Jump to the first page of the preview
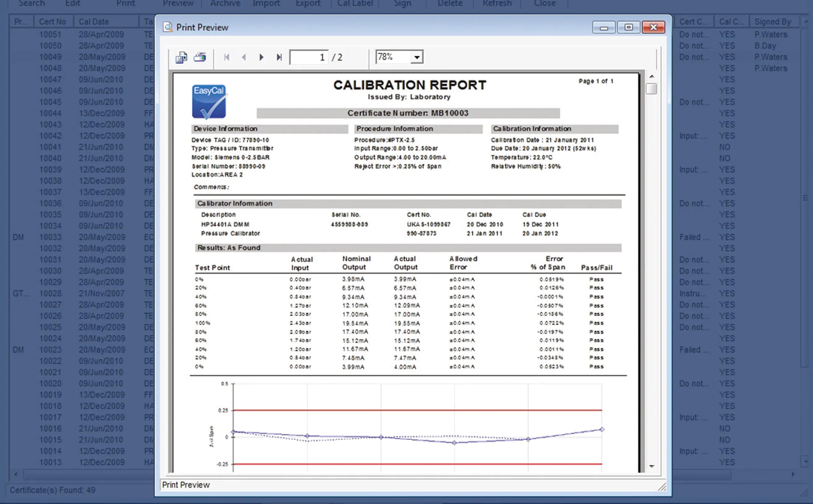813x504 pixels. point(227,57)
